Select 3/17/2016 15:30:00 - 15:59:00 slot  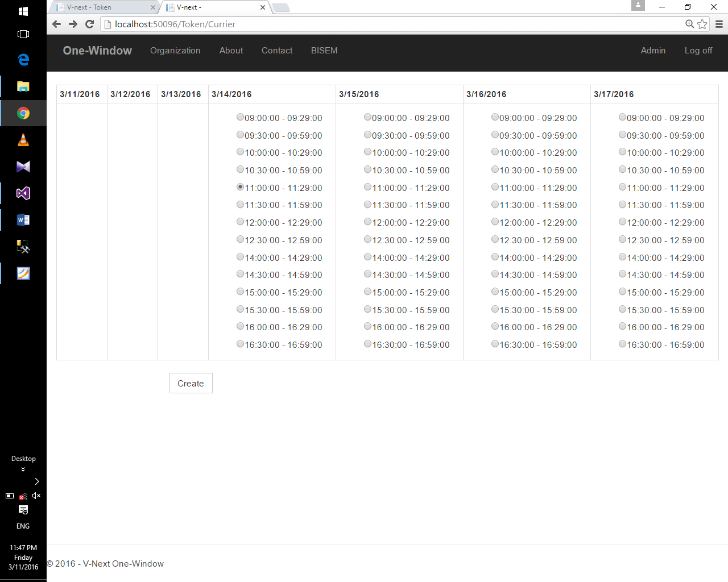point(622,309)
